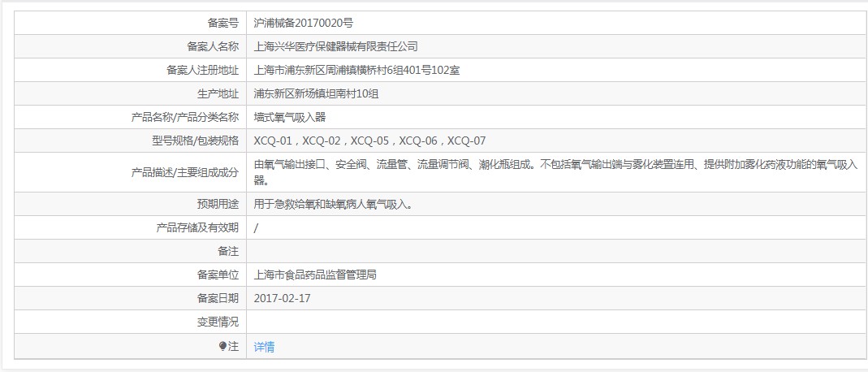Screen dimensions: 868x372
Task: Click the 备案号 label
Action: [223, 24]
